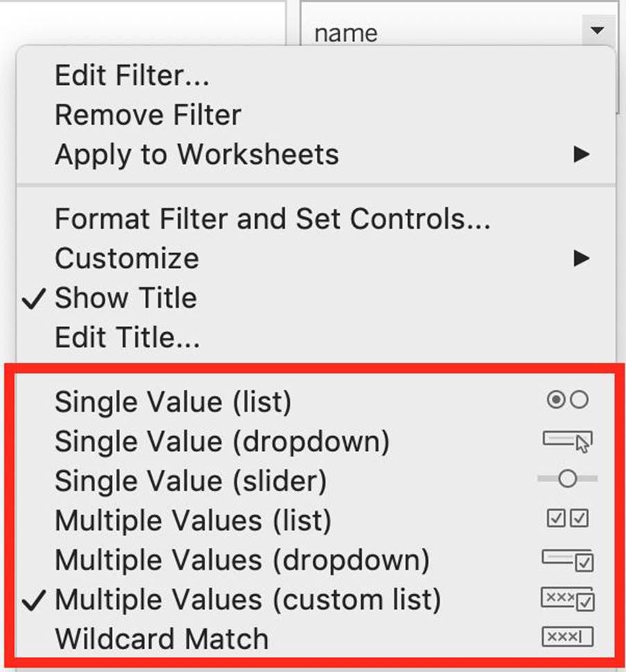Pick Multiple Values (dropdown) option
This screenshot has width=626, height=672.
242,560
